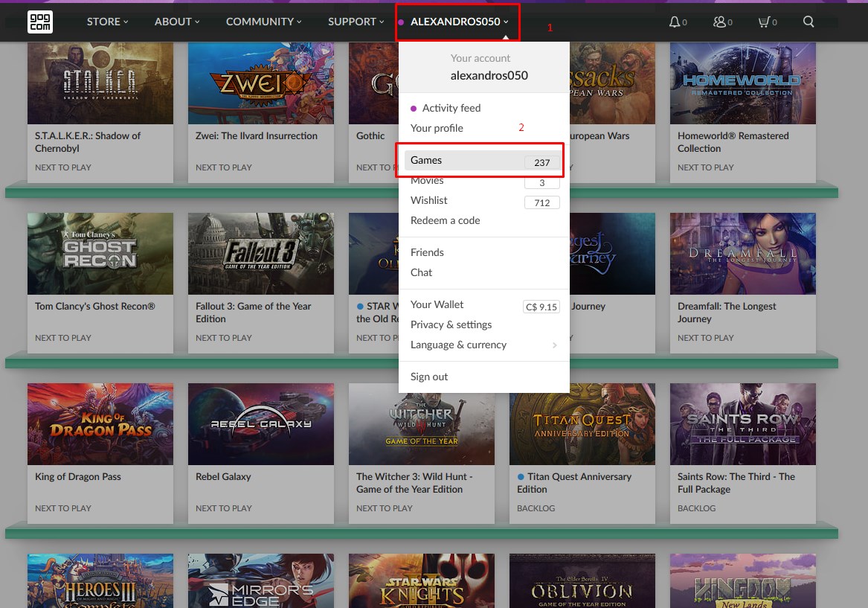868x608 pixels.
Task: Open King of Dragon Pass cover
Action: point(100,424)
